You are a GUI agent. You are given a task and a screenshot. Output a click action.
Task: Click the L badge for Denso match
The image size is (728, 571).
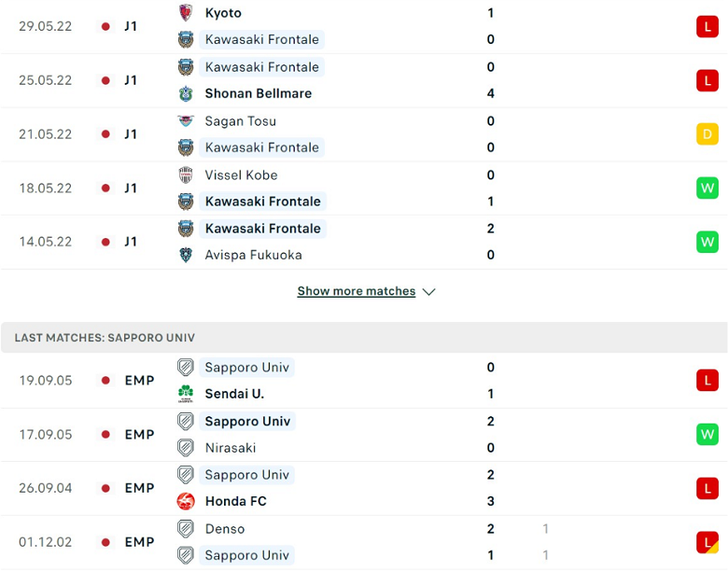click(707, 542)
